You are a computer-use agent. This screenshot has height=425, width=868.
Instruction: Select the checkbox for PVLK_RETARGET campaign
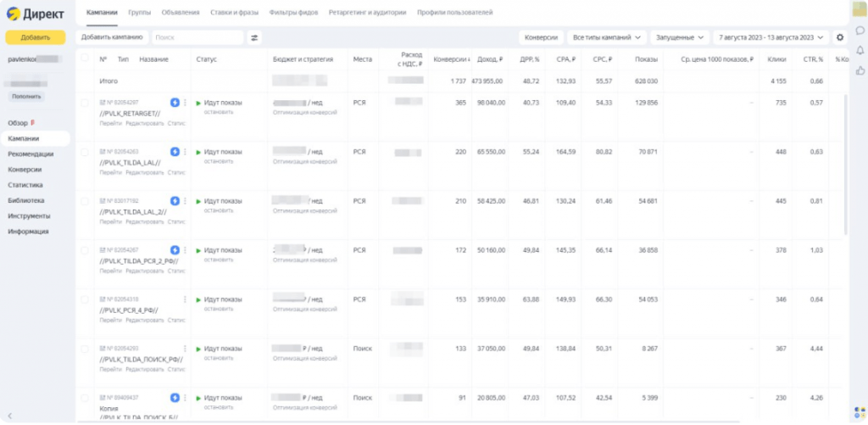pos(85,103)
